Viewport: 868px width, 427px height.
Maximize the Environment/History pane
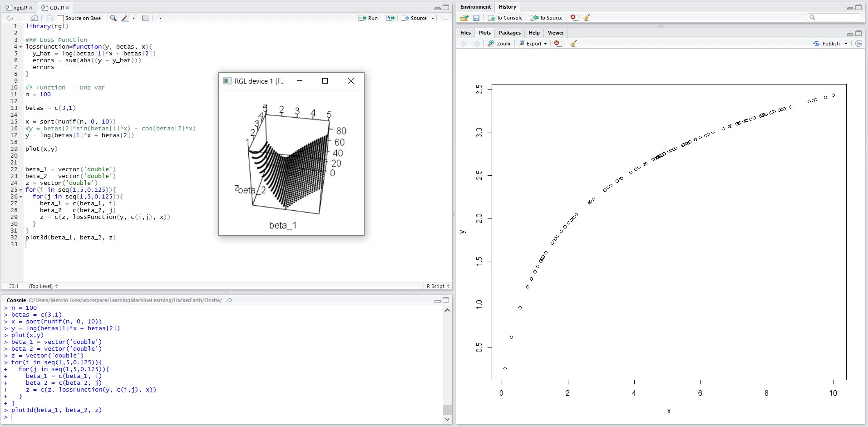pyautogui.click(x=858, y=8)
